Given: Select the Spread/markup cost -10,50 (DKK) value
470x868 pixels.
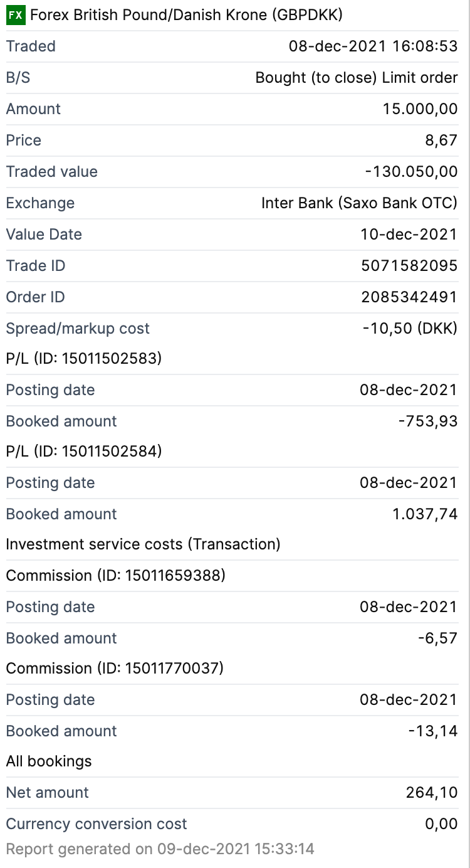Looking at the screenshot, I should (410, 329).
